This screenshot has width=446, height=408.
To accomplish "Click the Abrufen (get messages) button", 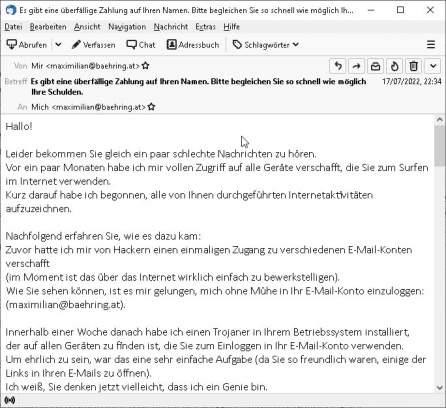I will tap(27, 45).
